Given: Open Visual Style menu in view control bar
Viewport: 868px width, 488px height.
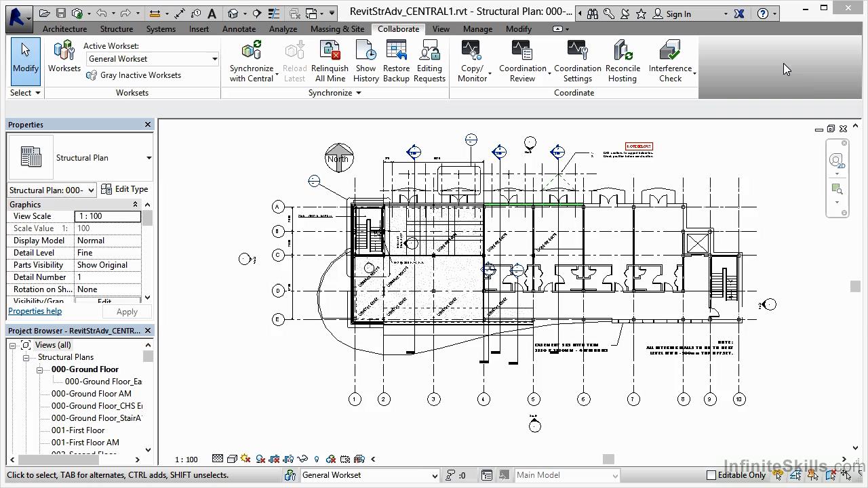Looking at the screenshot, I should [232, 459].
